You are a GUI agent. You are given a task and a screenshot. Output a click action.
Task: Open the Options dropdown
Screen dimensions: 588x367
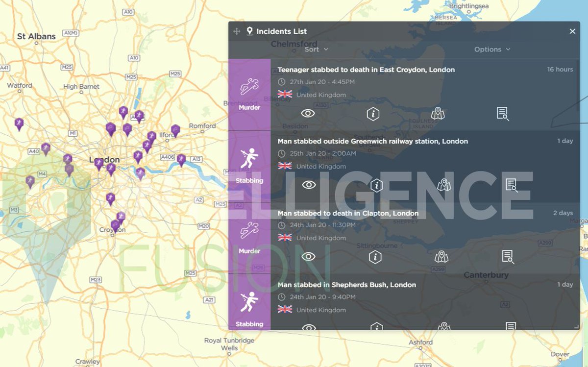click(492, 49)
